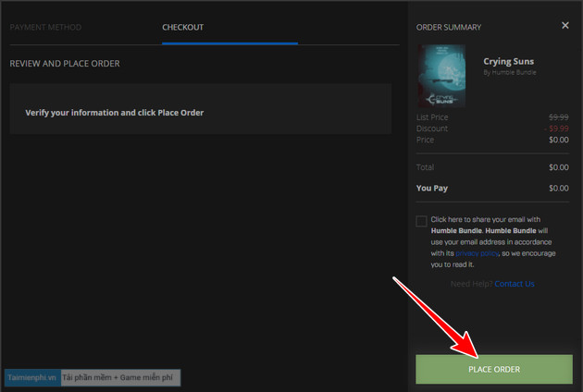Click the green Place Order button

494,369
